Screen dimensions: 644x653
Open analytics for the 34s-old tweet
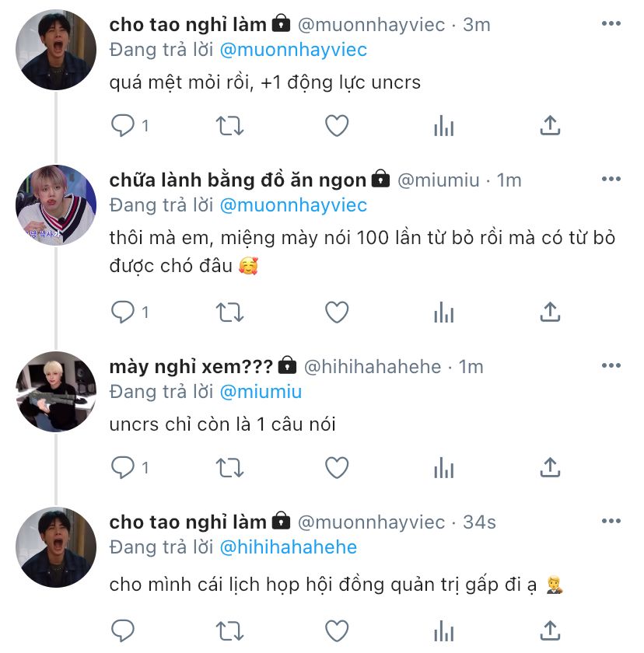point(443,631)
